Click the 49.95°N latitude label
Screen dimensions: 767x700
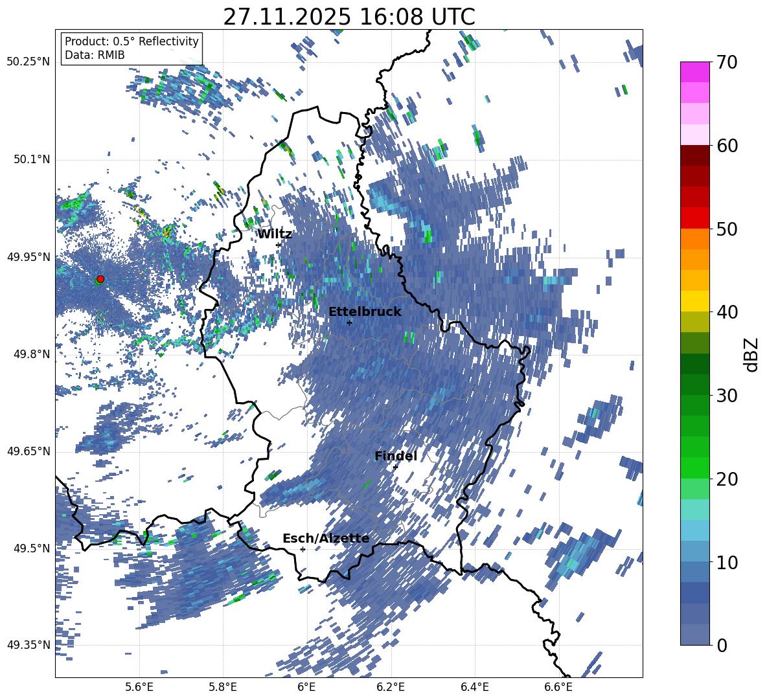point(28,257)
